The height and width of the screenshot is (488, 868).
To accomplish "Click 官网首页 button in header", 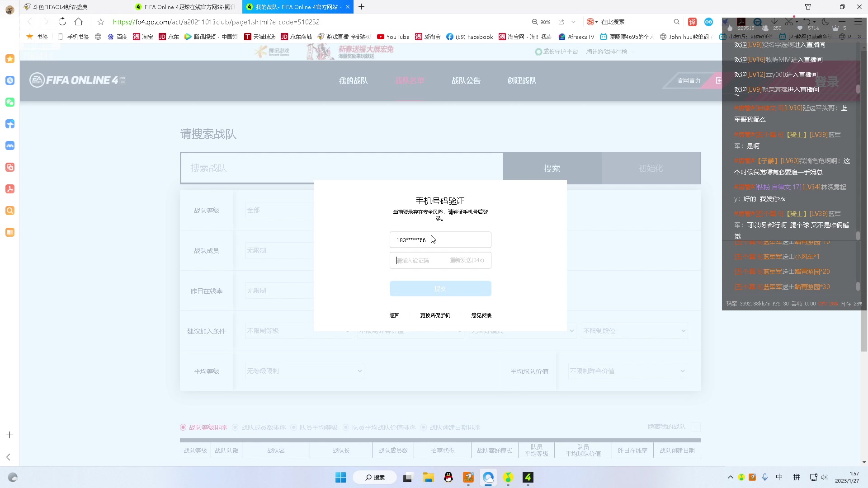I will tap(689, 80).
